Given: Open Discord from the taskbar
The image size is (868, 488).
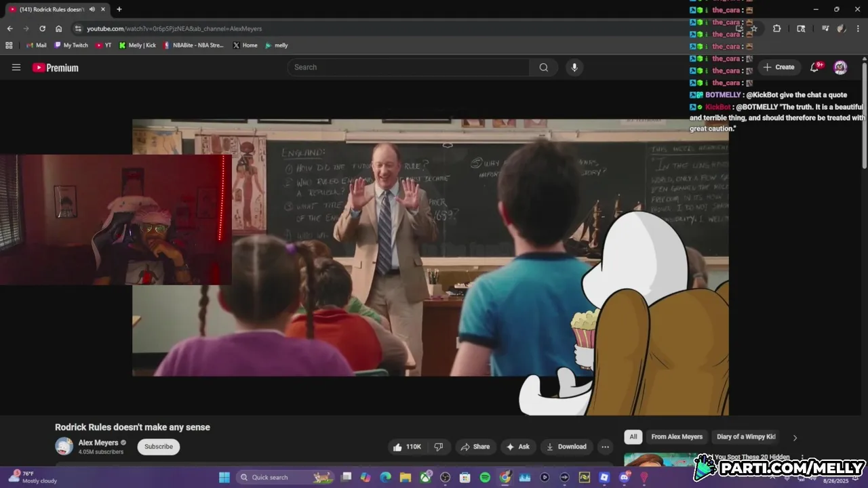Looking at the screenshot, I should tap(624, 477).
